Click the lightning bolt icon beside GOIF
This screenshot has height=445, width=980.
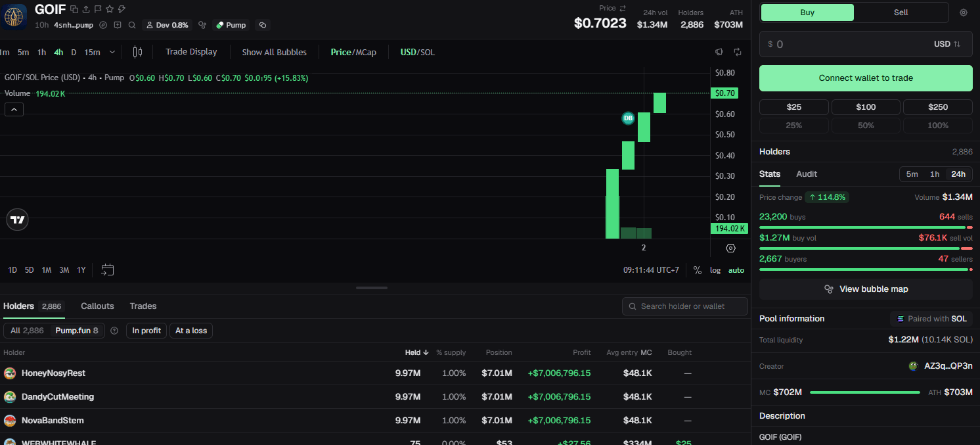tap(122, 9)
